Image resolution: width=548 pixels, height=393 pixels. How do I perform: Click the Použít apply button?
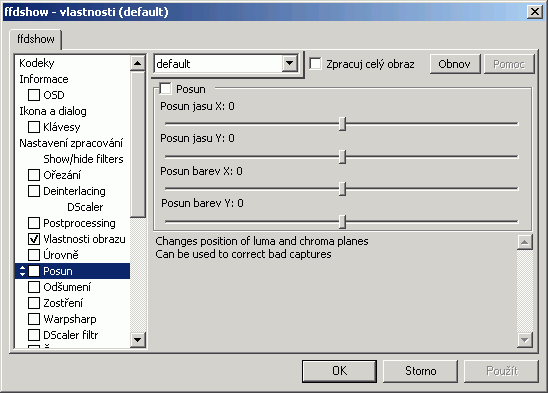coord(501,371)
